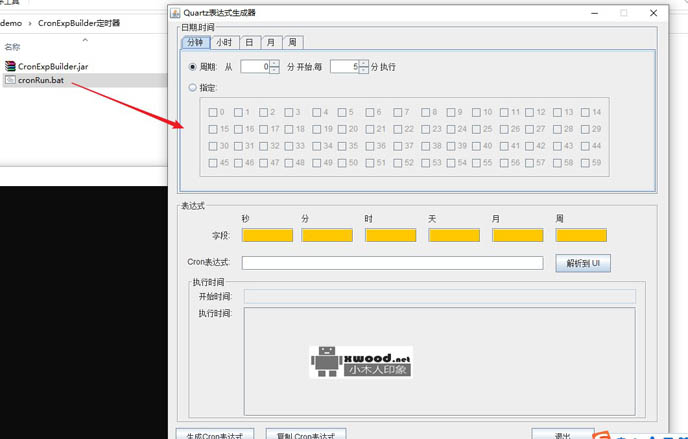Switch to the 月 (month) tab
This screenshot has height=439, width=688.
(x=270, y=43)
